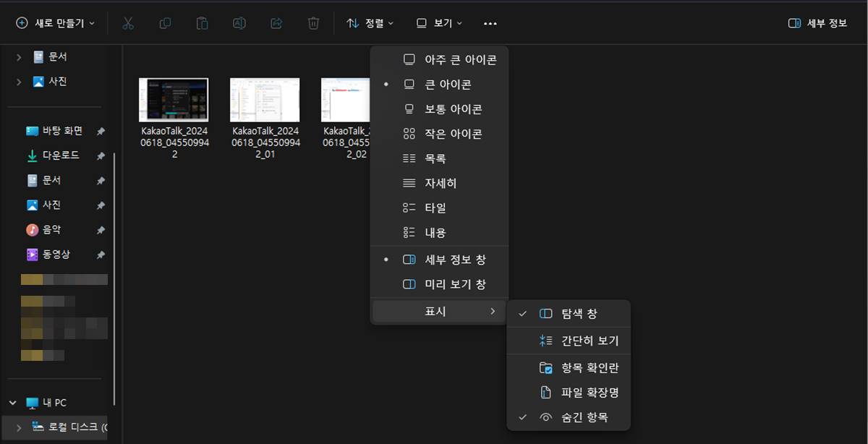
Task: Open 바탕 화면 in quick access
Action: [x=63, y=131]
